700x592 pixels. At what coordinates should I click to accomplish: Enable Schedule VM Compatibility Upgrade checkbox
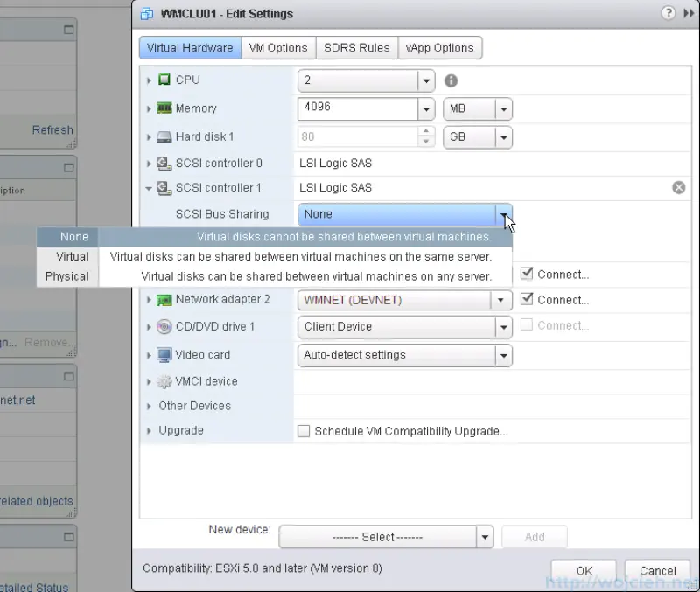[304, 431]
